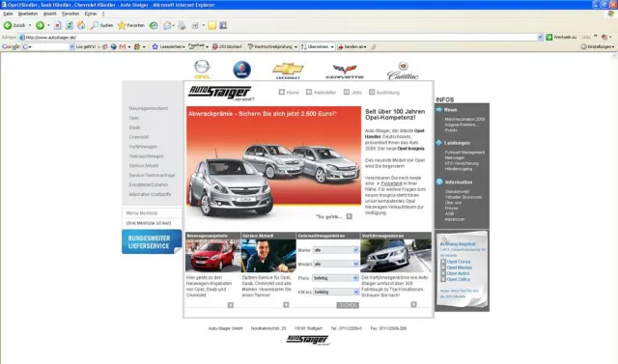This screenshot has height=364, width=618.
Task: Open the Modell dropdown
Action: pos(335,264)
